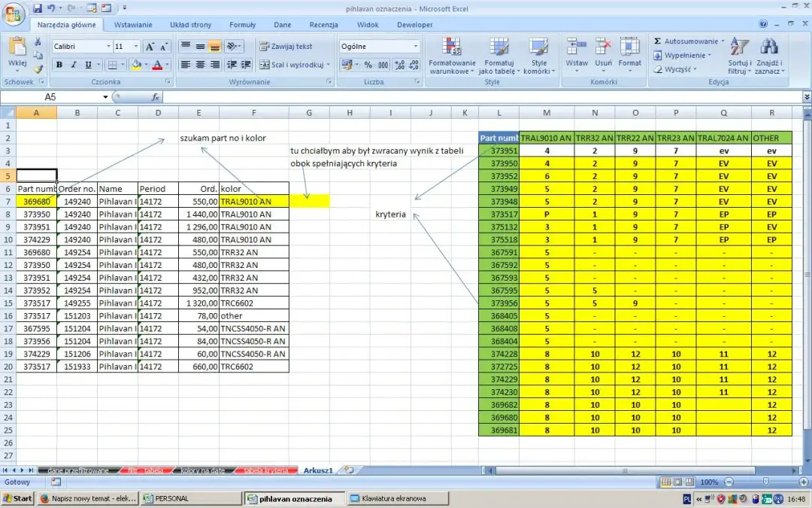Switch to Normal view in status bar
This screenshot has height=508, width=812.
(x=666, y=482)
